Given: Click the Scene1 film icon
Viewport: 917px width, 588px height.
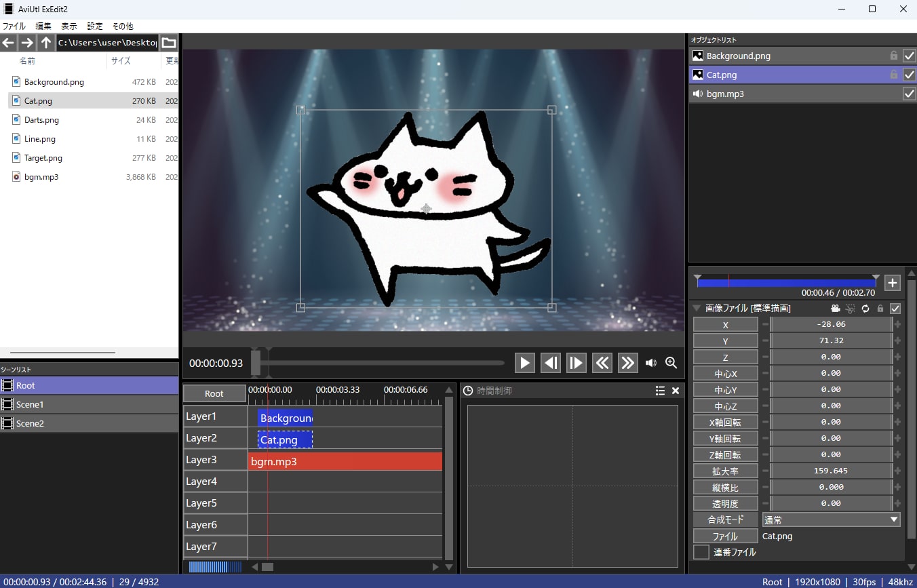Looking at the screenshot, I should [7, 404].
